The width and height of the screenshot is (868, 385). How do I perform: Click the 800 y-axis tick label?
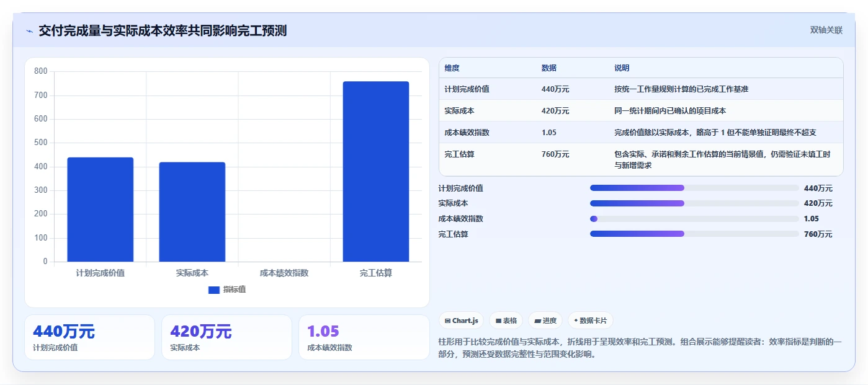pyautogui.click(x=40, y=71)
